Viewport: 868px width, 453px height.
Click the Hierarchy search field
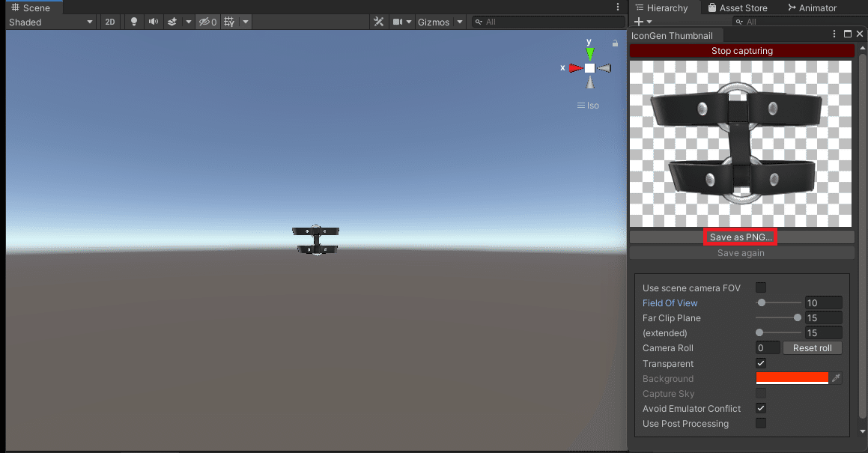pos(800,22)
